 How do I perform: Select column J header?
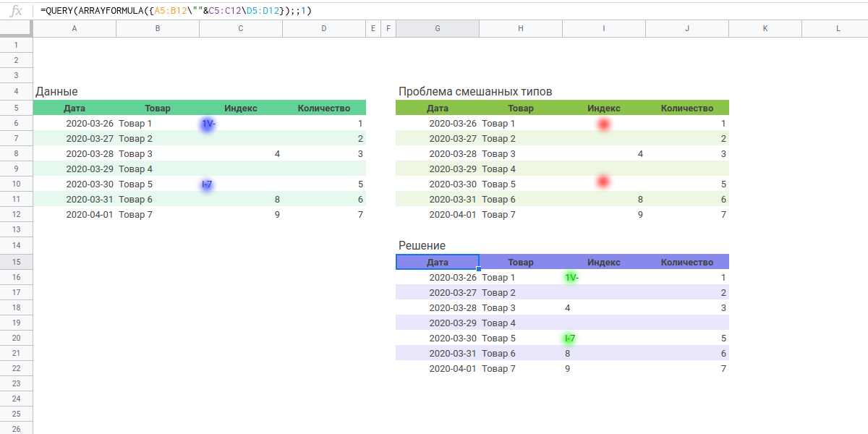coord(687,28)
